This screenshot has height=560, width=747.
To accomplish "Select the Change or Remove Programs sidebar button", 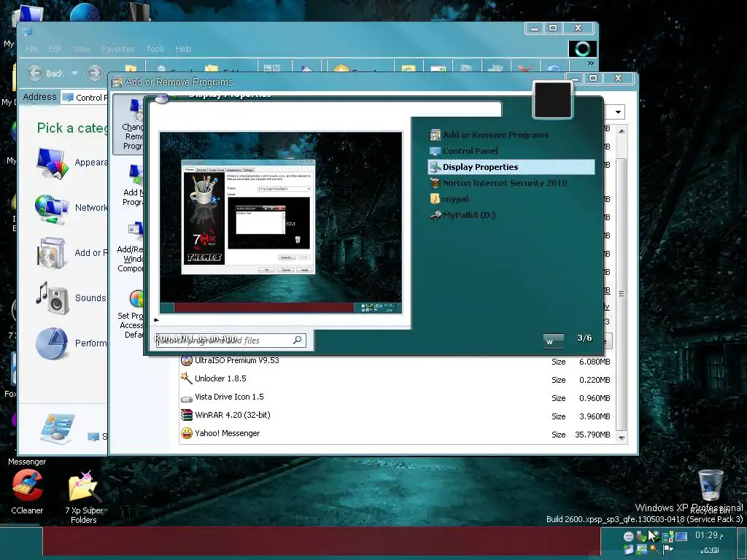I will click(128, 125).
